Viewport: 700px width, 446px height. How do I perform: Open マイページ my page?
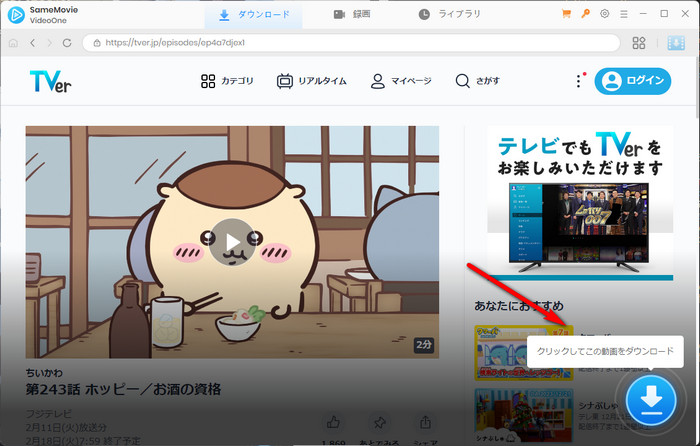pyautogui.click(x=401, y=81)
